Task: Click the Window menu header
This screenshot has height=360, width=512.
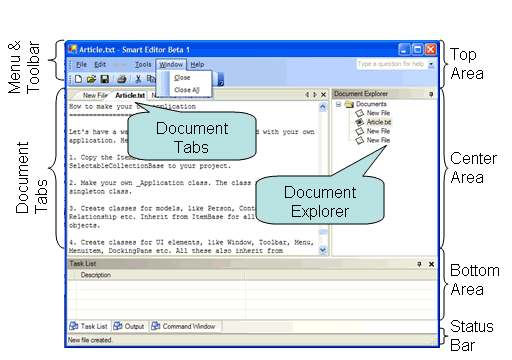Action: coord(171,65)
